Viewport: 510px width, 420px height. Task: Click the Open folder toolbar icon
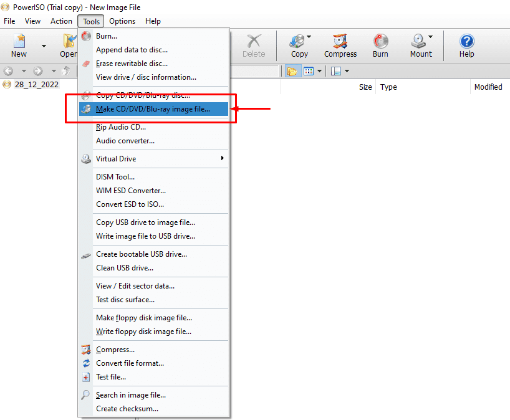pos(70,41)
